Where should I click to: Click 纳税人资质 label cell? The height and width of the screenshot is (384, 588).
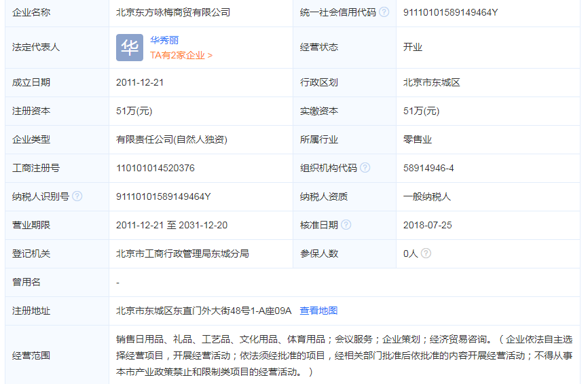344,196
